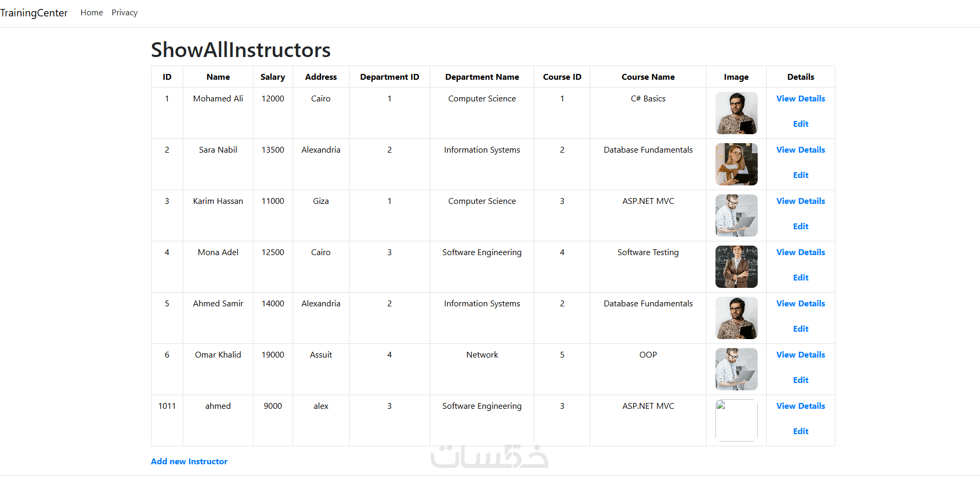Click the Department ID column header

pyautogui.click(x=390, y=77)
